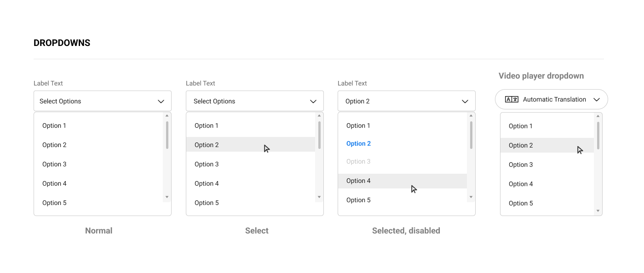Click scroll-up arrow in Select dropdown list
The width and height of the screenshot is (644, 273).
pos(319,116)
